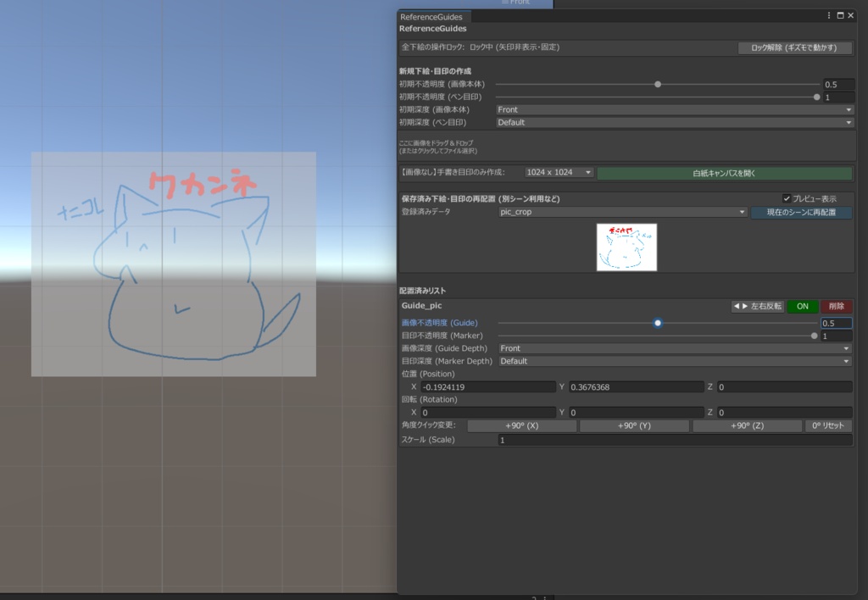This screenshot has height=600, width=868.
Task: Click the 現在のシーンに再配置 button
Action: coord(801,212)
